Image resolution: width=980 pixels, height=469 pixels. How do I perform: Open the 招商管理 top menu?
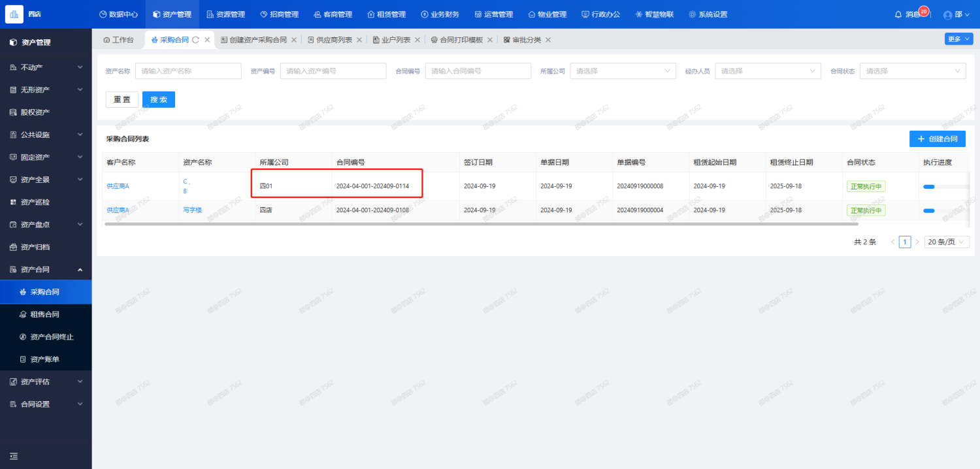279,14
